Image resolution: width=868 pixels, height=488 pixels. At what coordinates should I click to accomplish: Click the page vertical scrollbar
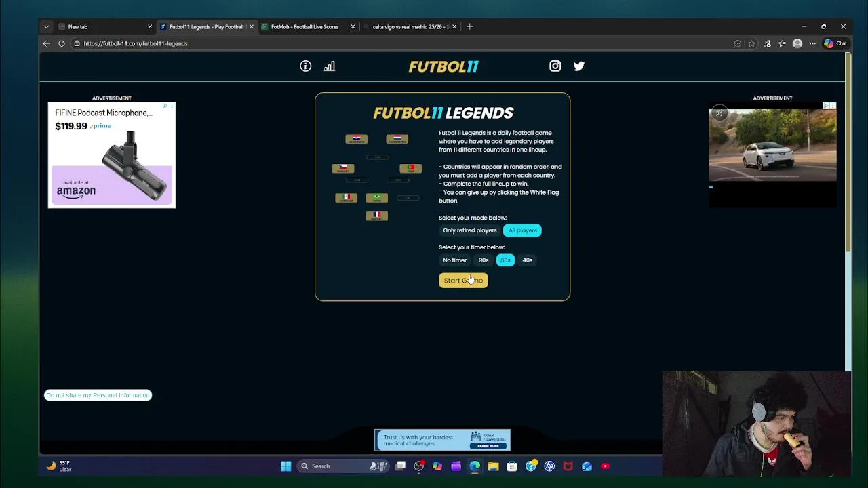pos(848,152)
